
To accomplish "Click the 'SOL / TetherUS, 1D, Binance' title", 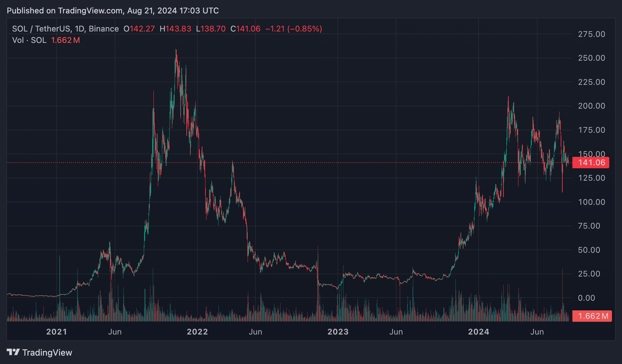I will (x=65, y=29).
